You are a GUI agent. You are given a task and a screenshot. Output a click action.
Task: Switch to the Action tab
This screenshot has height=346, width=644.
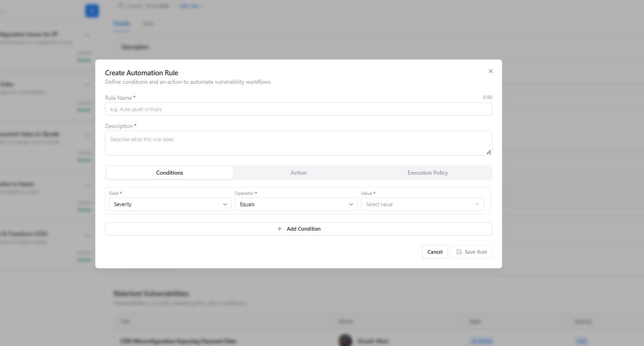(299, 173)
